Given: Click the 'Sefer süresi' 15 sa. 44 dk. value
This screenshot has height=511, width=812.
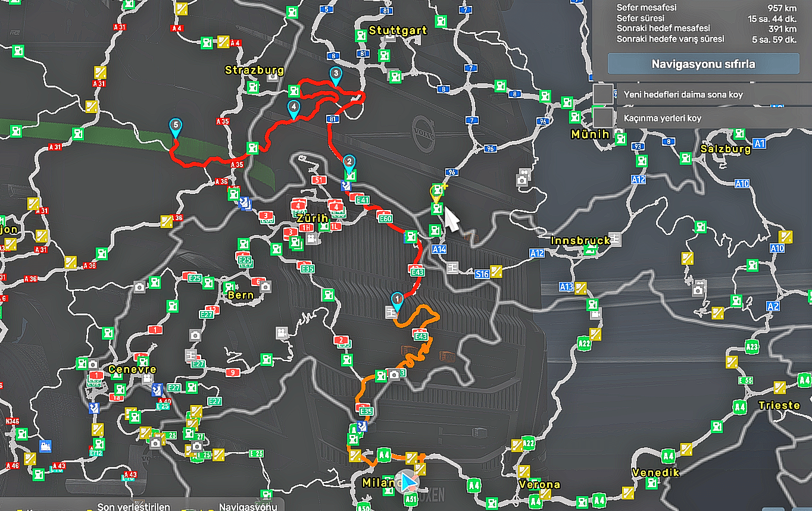Looking at the screenshot, I should (772, 19).
